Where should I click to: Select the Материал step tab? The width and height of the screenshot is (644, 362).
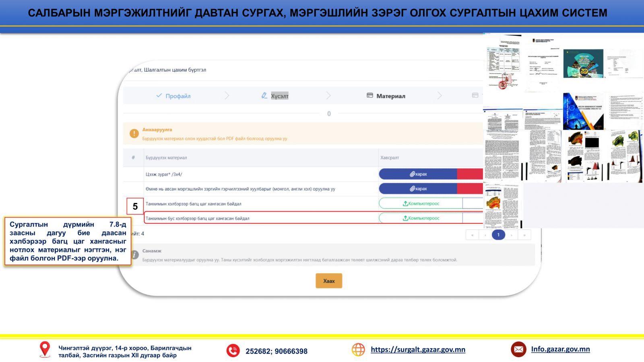tap(390, 96)
